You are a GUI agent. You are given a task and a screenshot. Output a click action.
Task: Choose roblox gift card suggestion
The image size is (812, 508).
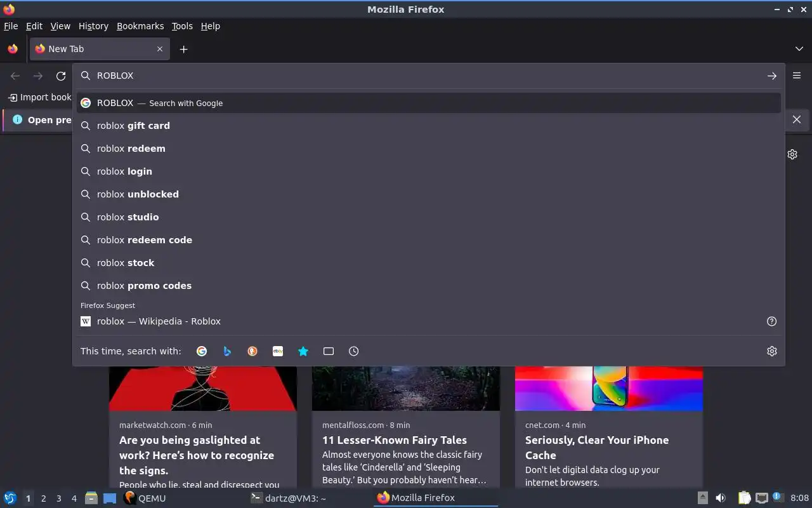(x=428, y=126)
